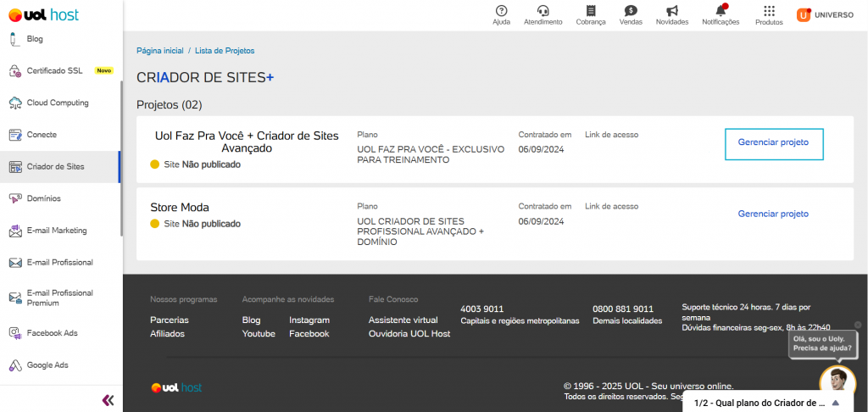Click the E-mail Profissional envelope icon

coord(15,263)
